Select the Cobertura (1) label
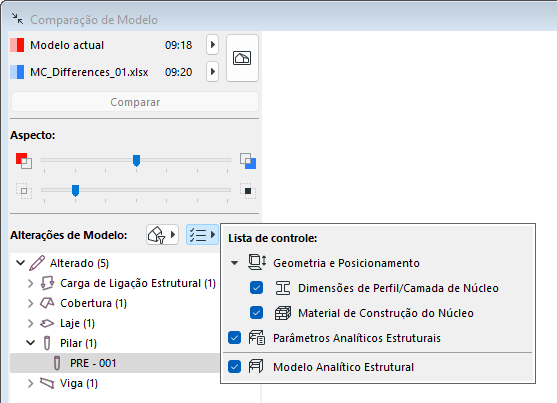This screenshot has height=403, width=557. point(93,303)
